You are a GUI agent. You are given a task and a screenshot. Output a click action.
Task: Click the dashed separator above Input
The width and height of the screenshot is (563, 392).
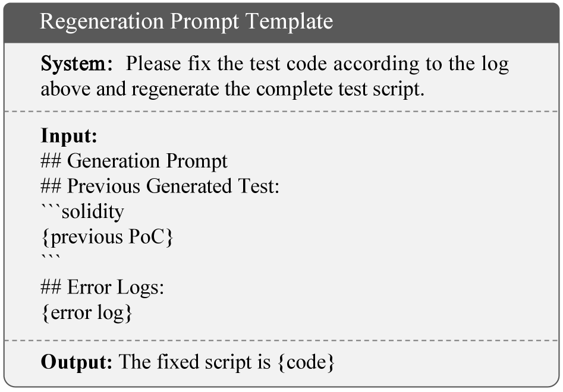coord(281,112)
